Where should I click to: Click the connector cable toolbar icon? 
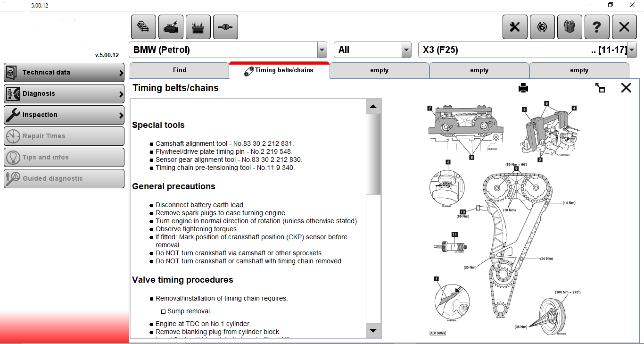point(225,27)
